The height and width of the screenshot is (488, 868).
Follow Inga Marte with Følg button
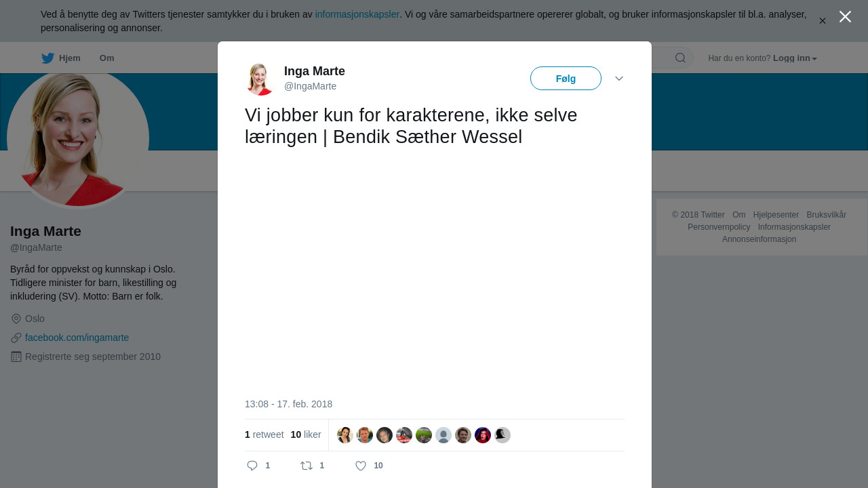(x=566, y=79)
